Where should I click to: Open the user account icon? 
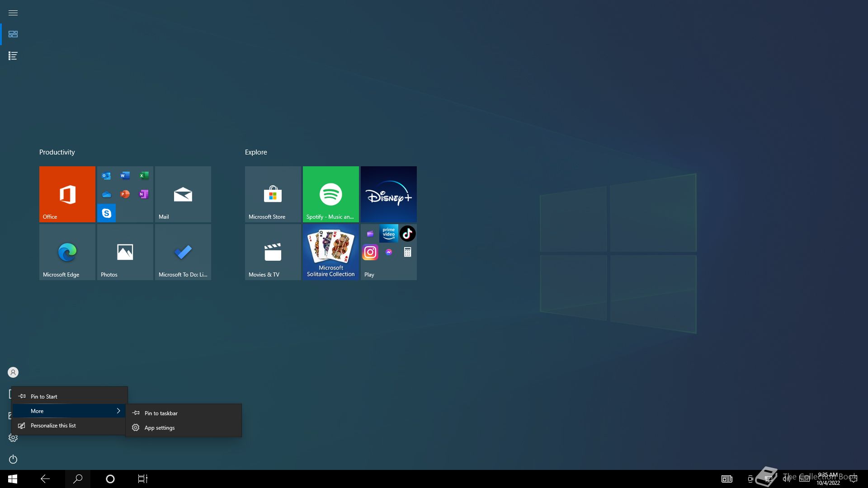[x=13, y=372]
